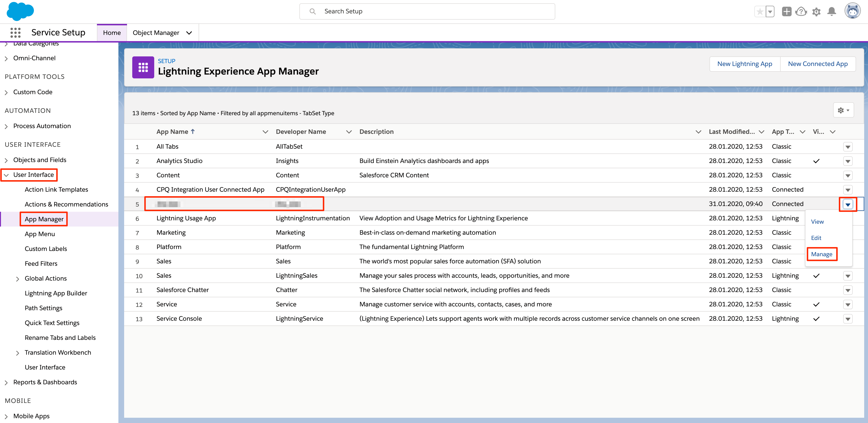Viewport: 868px width, 423px height.
Task: Expand Process Automation section
Action: click(6, 126)
